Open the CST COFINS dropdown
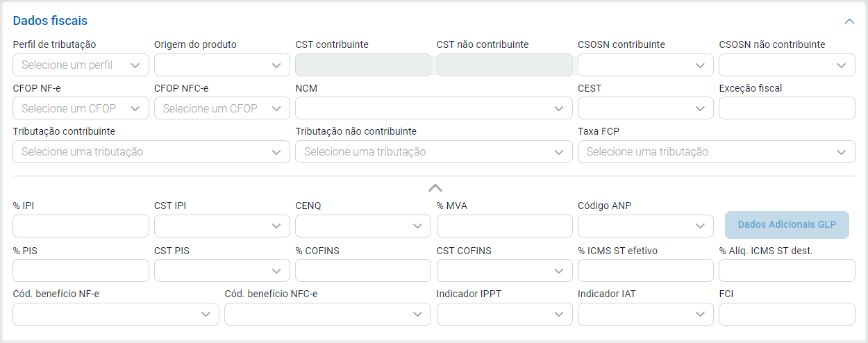The image size is (868, 343). click(x=504, y=271)
